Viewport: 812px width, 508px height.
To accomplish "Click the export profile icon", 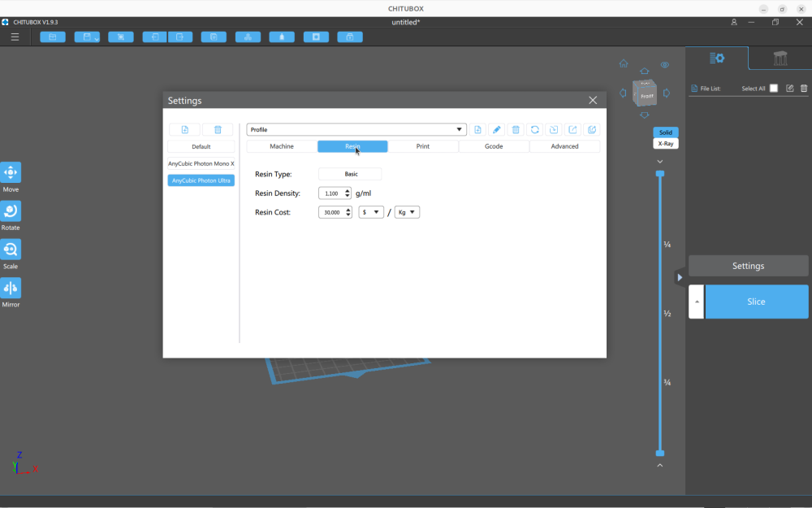I will tap(572, 129).
